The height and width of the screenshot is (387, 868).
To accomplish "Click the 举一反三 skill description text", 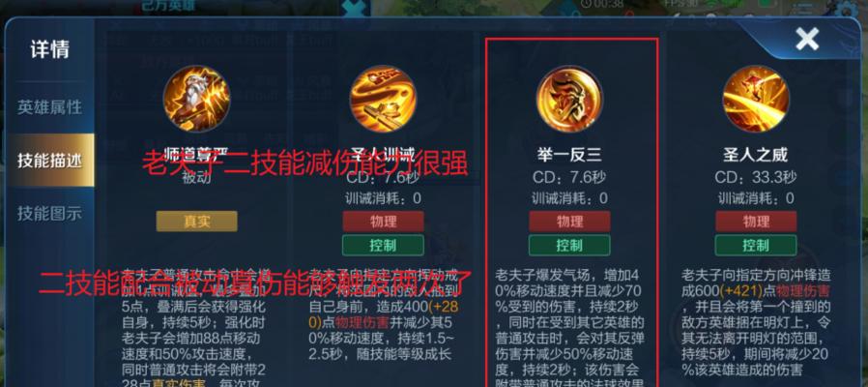I will click(569, 328).
